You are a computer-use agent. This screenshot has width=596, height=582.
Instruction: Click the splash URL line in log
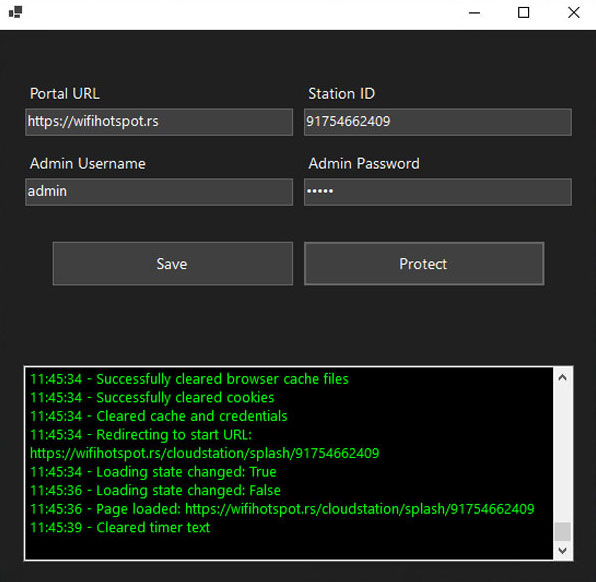pos(204,453)
